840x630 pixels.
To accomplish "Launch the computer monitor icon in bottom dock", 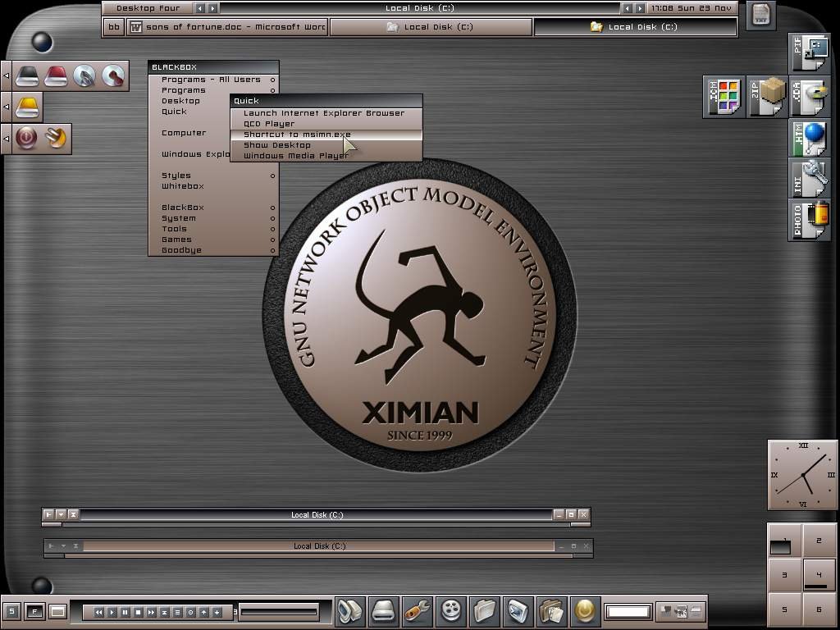I will pos(350,610).
